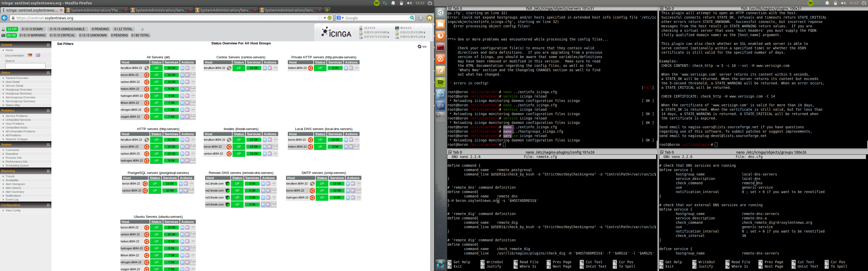Open notification bell in left top panel
The height and width of the screenshot is (271, 868).
pos(393,3)
